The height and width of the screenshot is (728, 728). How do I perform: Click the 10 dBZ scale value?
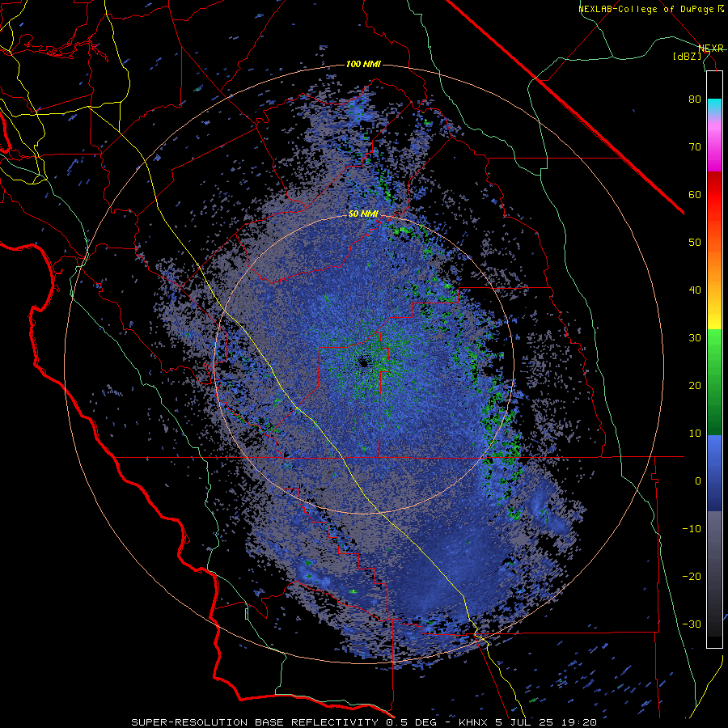click(x=695, y=434)
